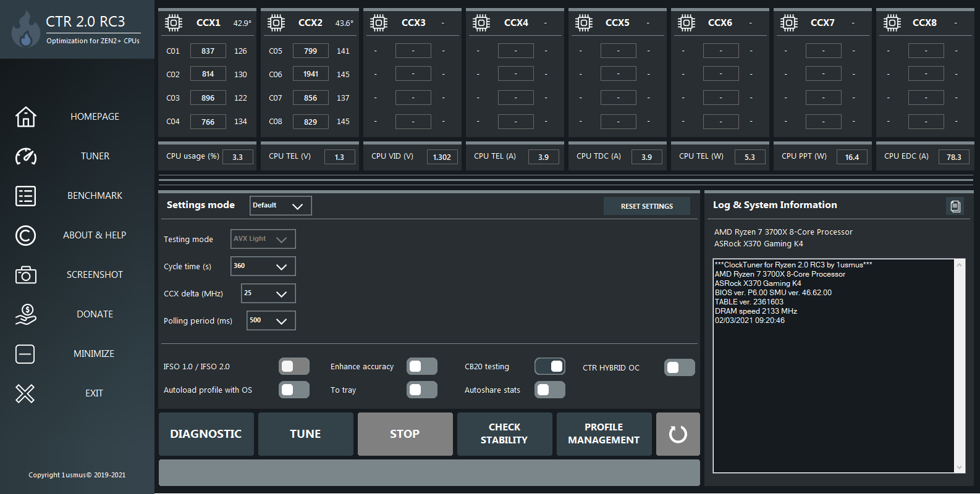Click CPU PPT value 16.4
Screen dimensions: 980x494
coord(852,157)
